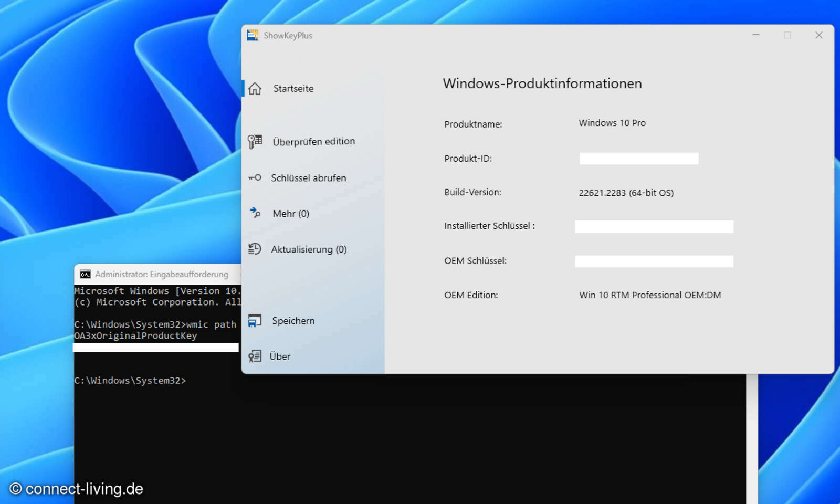Viewport: 840px width, 504px height.
Task: Click the Schlüssel abrufen key icon
Action: 255,178
